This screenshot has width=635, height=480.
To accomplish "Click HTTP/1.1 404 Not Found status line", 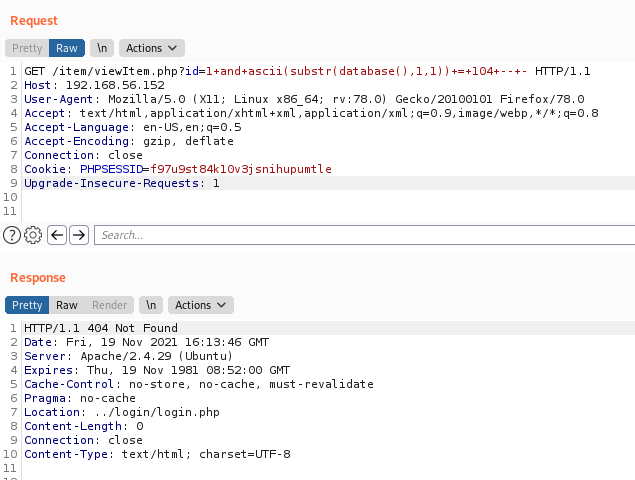I will tap(101, 328).
